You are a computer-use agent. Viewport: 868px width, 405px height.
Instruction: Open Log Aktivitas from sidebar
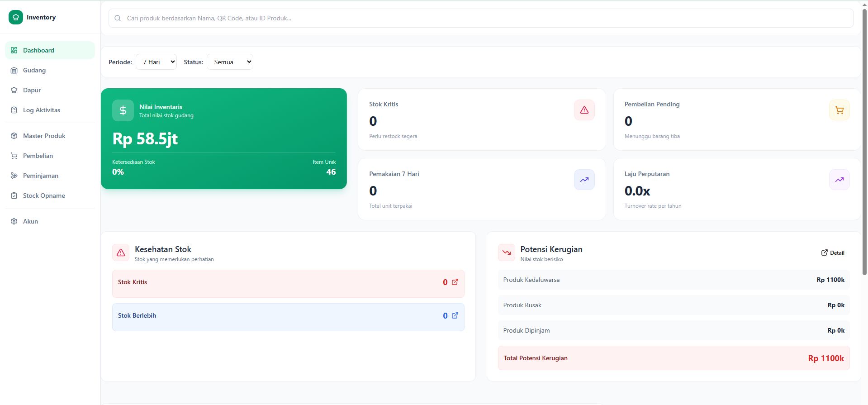coord(50,110)
